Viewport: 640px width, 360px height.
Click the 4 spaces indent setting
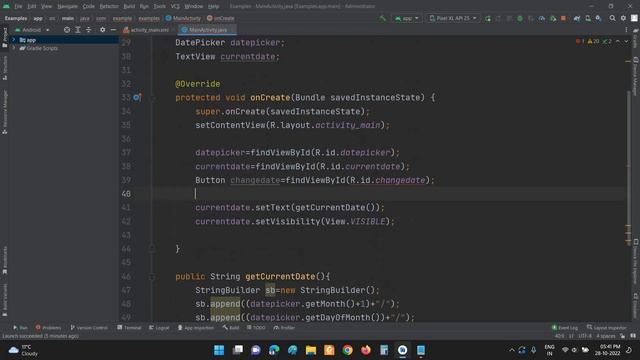click(606, 336)
